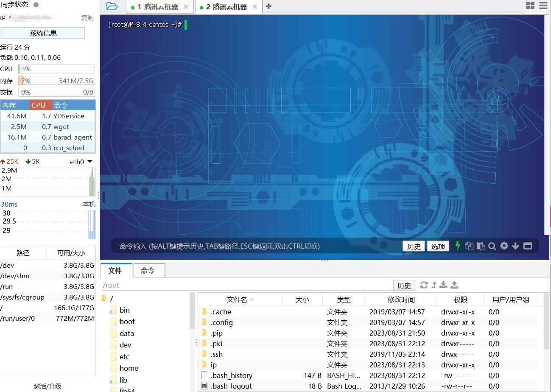Search terminal output with magnifier icon
This screenshot has height=392, width=551.
[x=492, y=246]
